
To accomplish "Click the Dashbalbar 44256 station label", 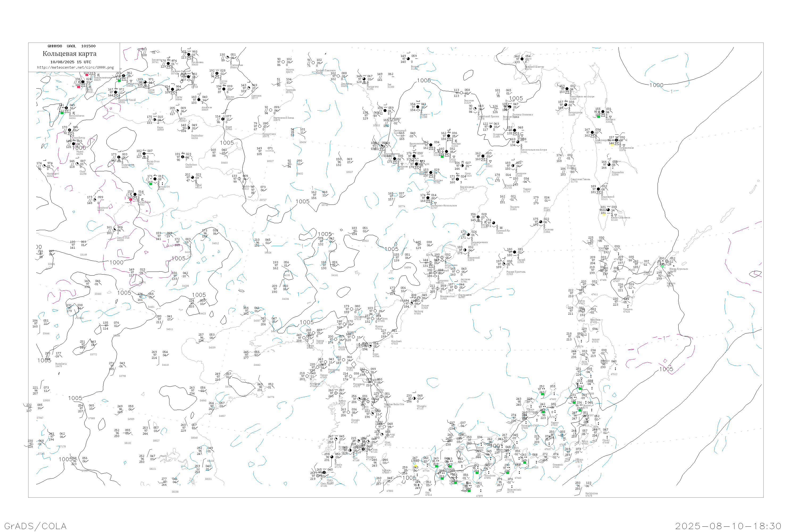I will tap(197, 137).
